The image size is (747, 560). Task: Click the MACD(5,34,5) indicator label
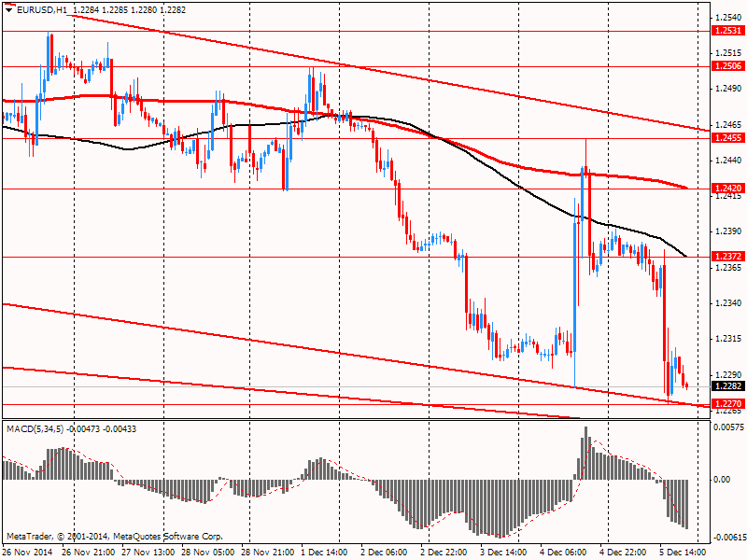[35, 429]
